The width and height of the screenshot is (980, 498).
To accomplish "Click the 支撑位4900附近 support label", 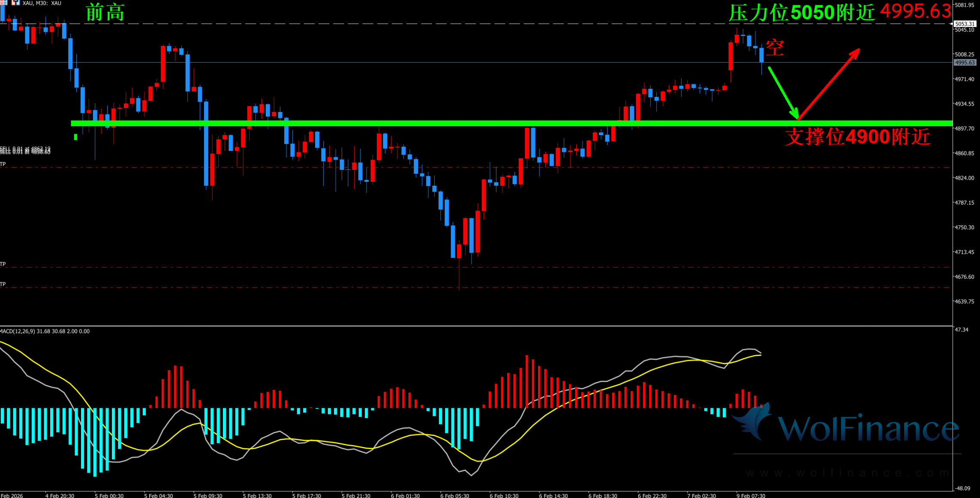I will click(x=857, y=137).
